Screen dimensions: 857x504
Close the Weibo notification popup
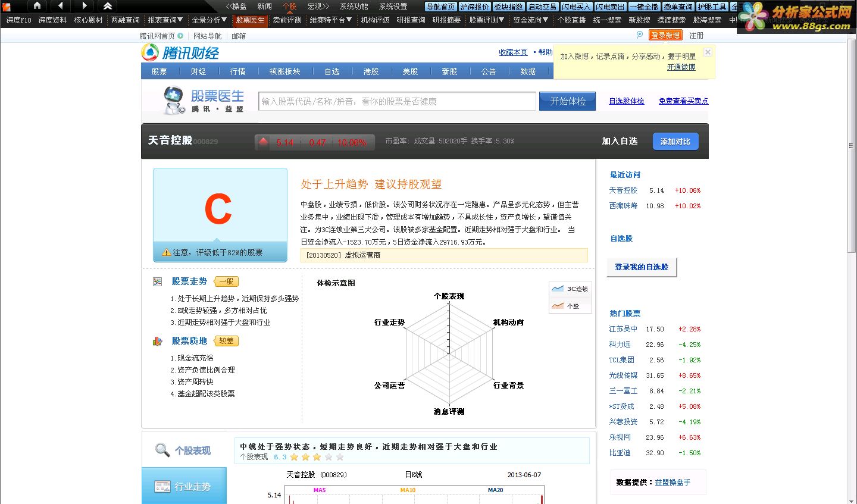click(x=708, y=52)
